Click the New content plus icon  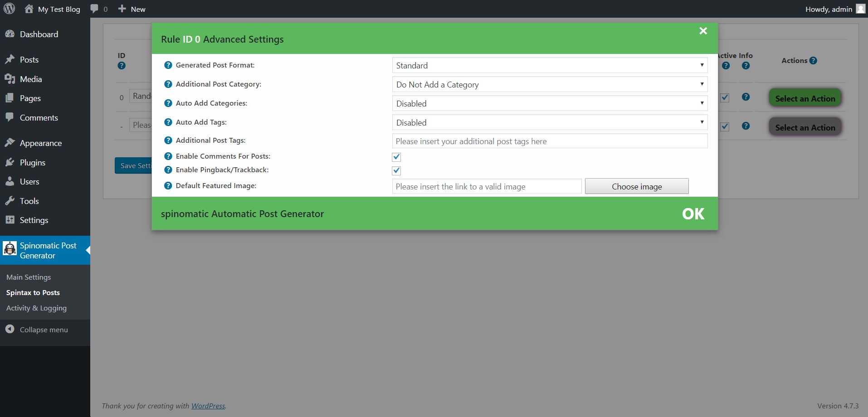click(121, 9)
